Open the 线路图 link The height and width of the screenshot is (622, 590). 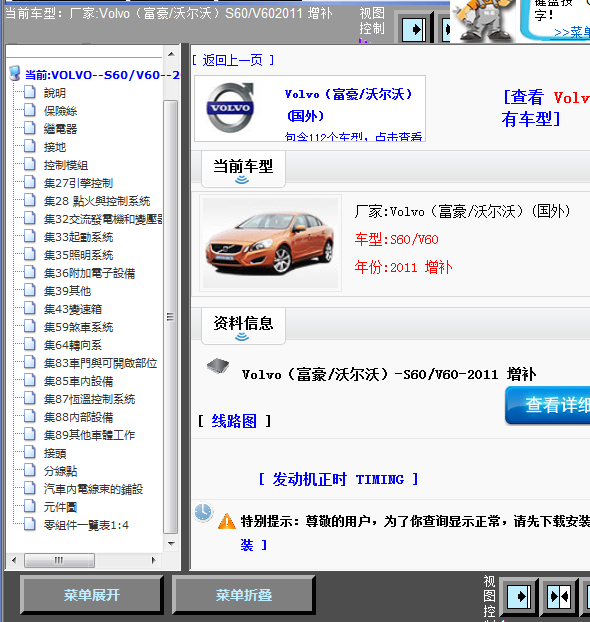click(x=234, y=421)
